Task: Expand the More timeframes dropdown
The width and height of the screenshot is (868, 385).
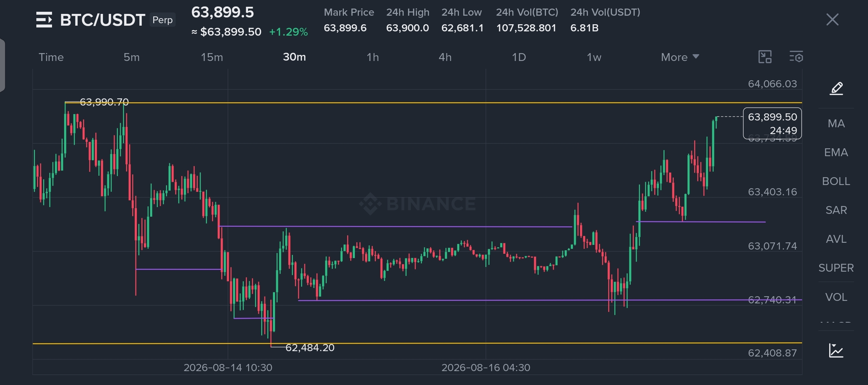Action: pos(680,57)
